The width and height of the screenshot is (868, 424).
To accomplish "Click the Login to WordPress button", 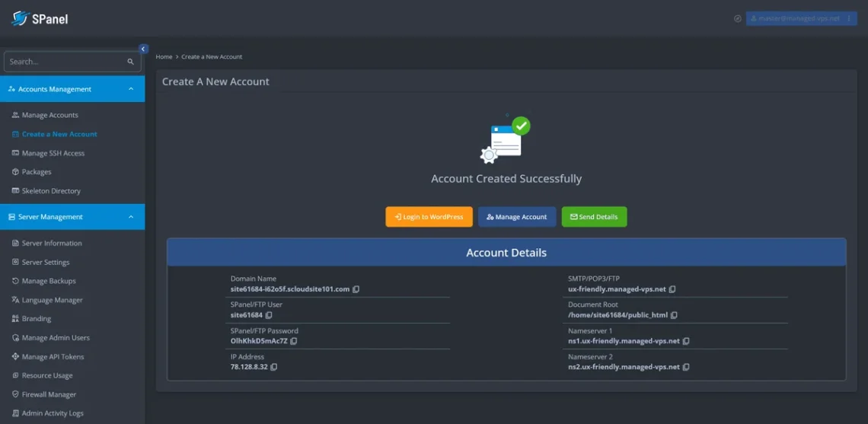I will 429,217.
